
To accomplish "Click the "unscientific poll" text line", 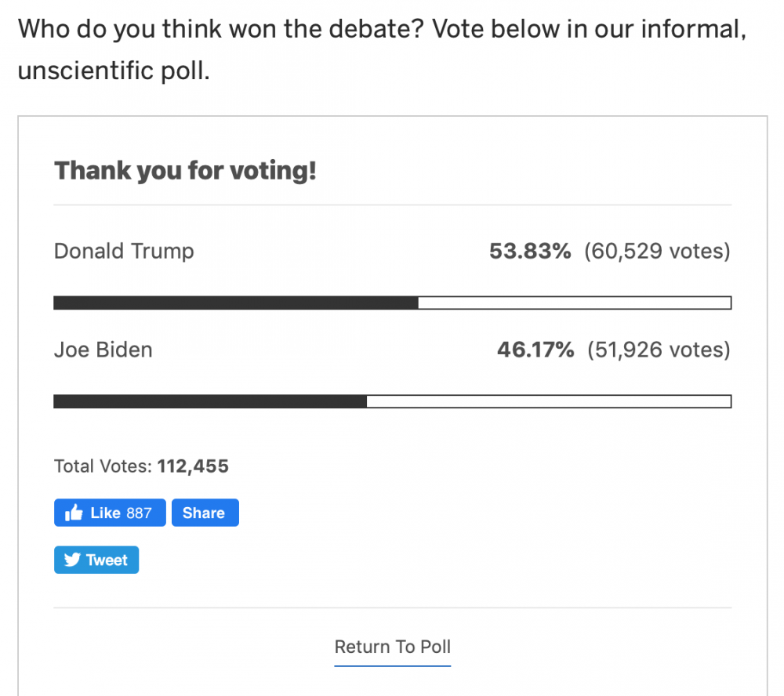I will 114,71.
